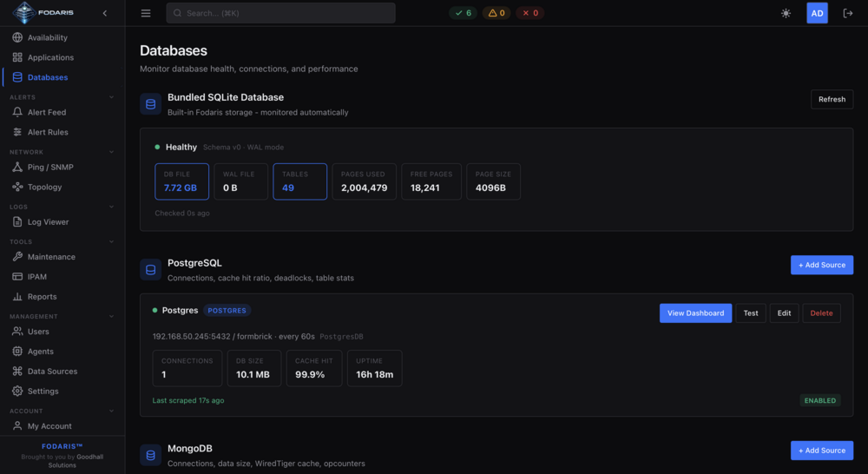
Task: Click 'Last scraped 17s ago' text
Action: [x=188, y=400]
